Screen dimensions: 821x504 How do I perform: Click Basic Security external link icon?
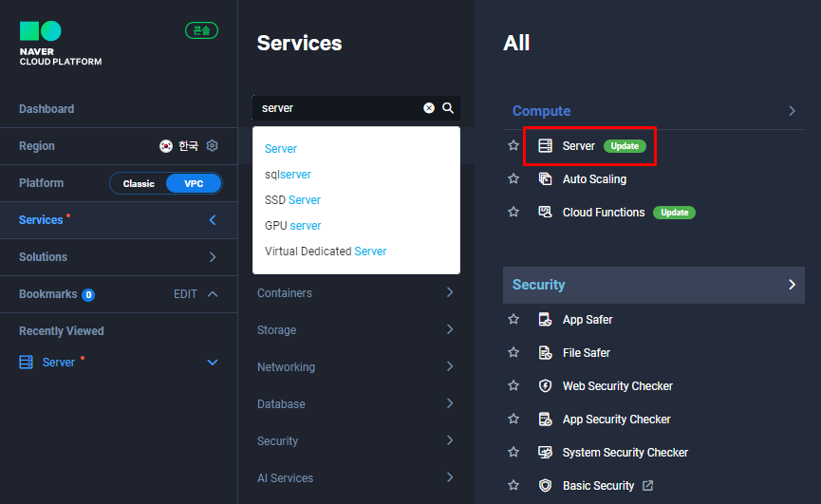coord(647,486)
